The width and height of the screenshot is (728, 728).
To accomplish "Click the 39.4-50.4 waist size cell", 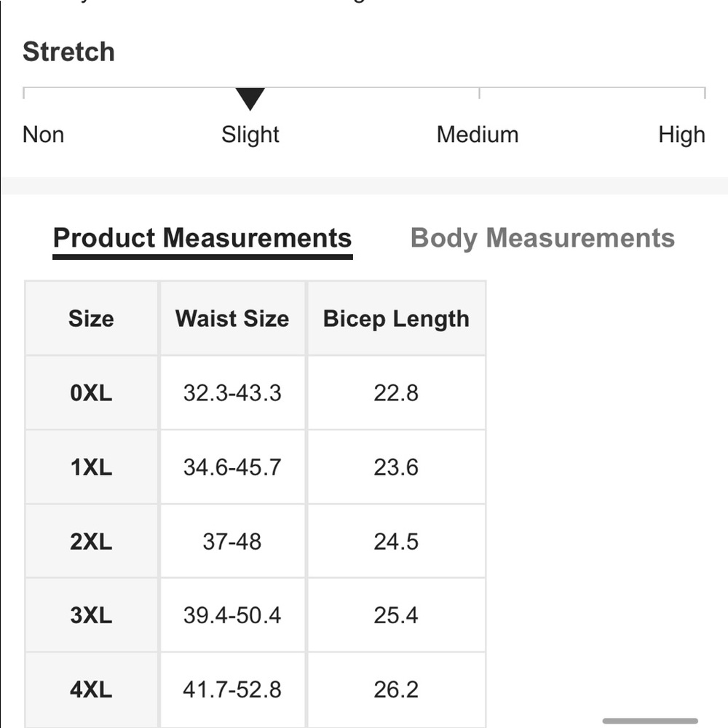I will (232, 616).
